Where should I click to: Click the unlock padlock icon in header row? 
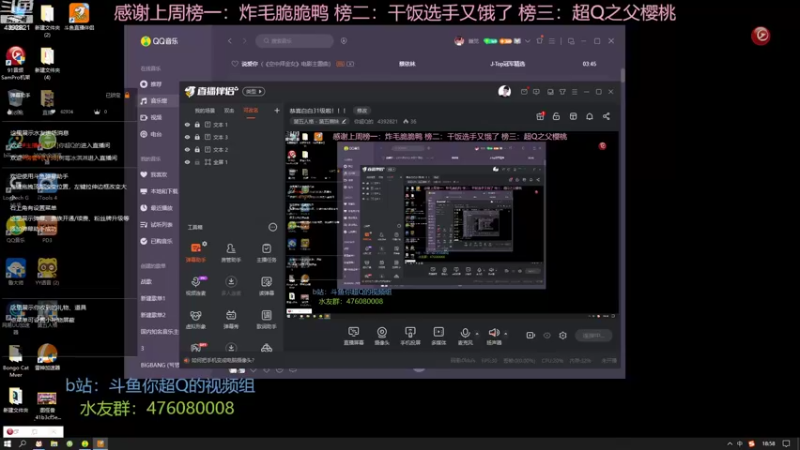(556, 116)
